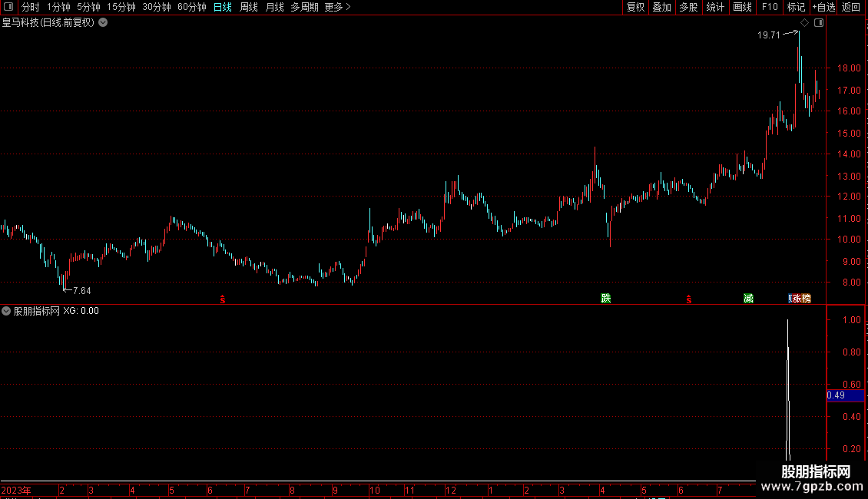Select the 日线 daily chart tab
Image resolution: width=868 pixels, height=499 pixels.
pyautogui.click(x=223, y=7)
